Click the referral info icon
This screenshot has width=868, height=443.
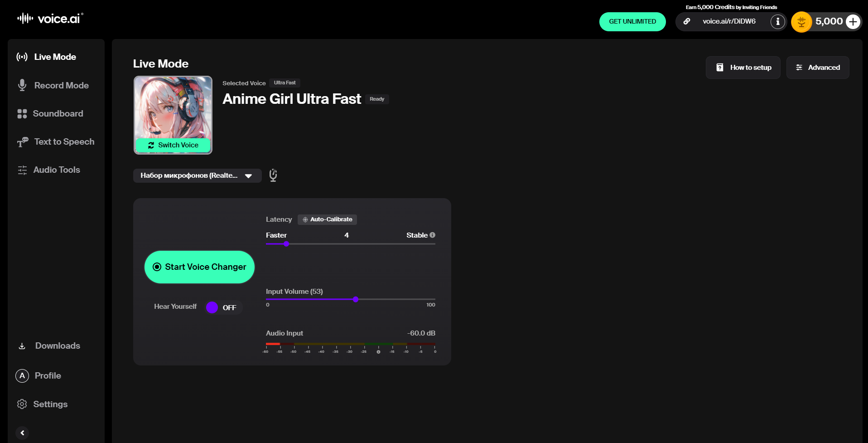click(x=778, y=21)
